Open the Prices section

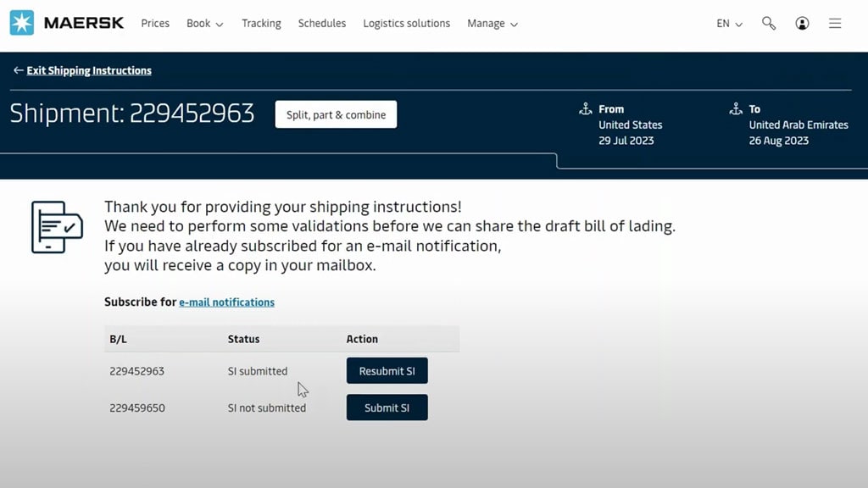tap(155, 24)
